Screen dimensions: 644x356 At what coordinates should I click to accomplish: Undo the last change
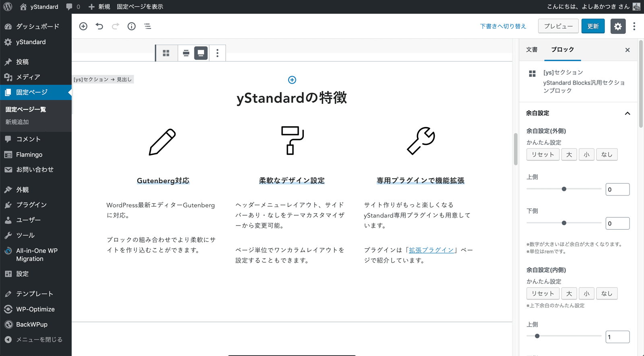(99, 26)
